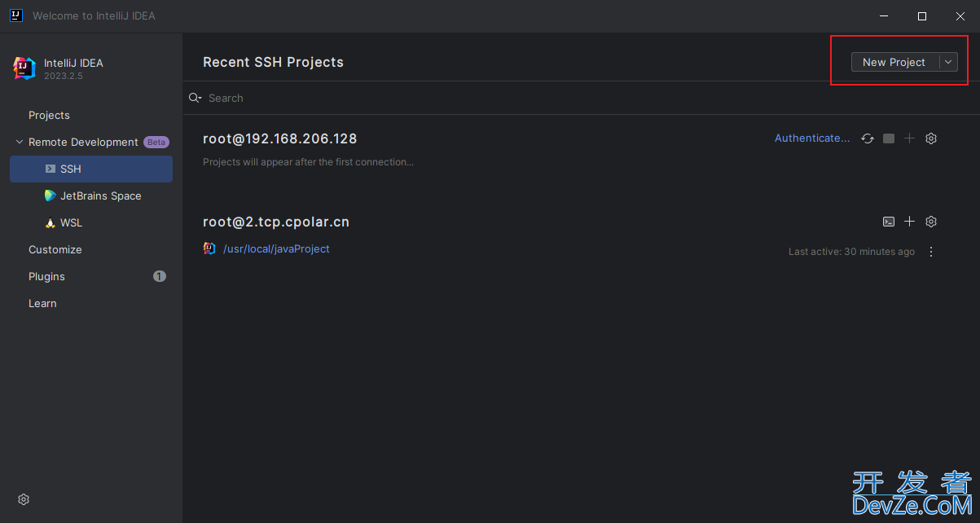Click the javaProject IDE icon

(209, 248)
